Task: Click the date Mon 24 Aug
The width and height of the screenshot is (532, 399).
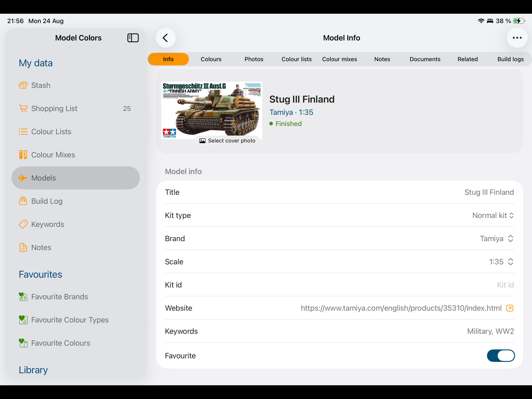Action: point(46,21)
